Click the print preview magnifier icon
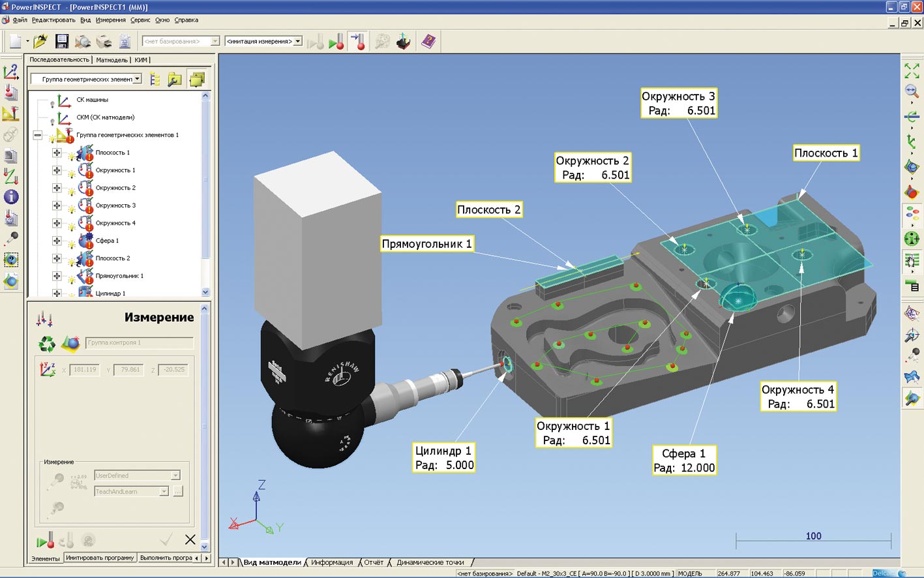The width and height of the screenshot is (924, 578). (82, 42)
